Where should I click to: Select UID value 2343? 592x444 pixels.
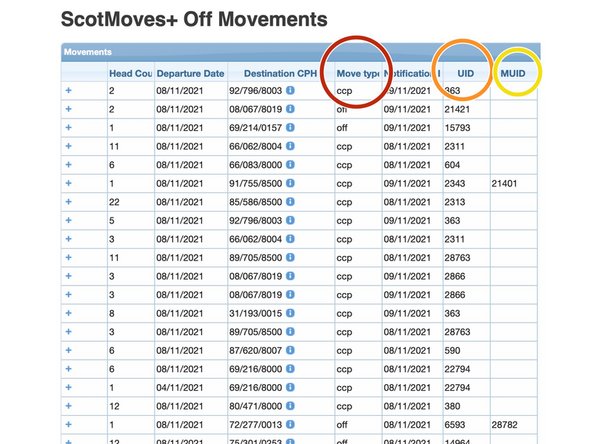pyautogui.click(x=455, y=183)
